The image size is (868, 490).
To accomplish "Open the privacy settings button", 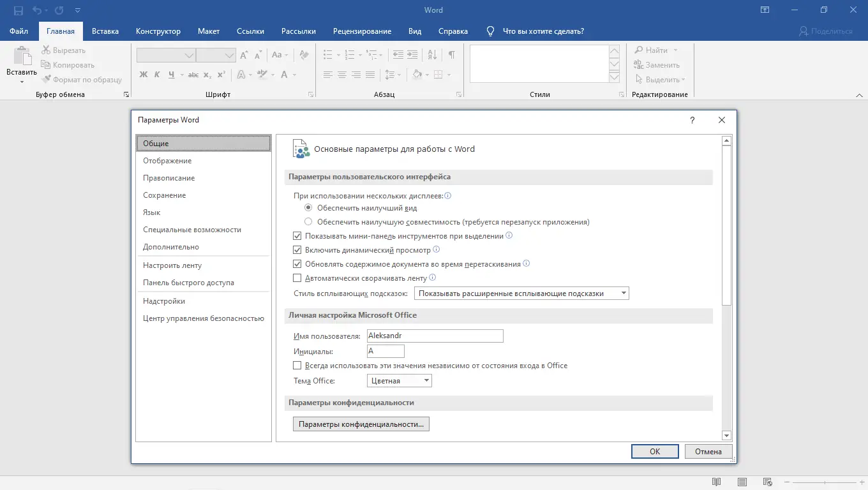I will (x=361, y=424).
